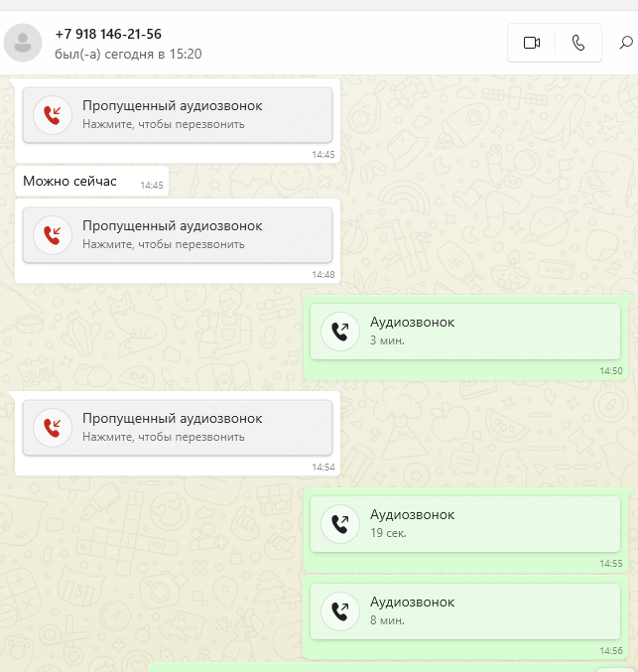
Task: Click the outgoing call icon of the 19 сек. call
Action: 340,524
